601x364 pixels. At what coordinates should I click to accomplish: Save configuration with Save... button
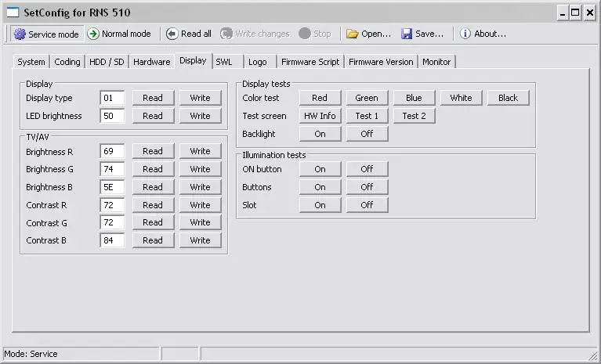pyautogui.click(x=422, y=34)
